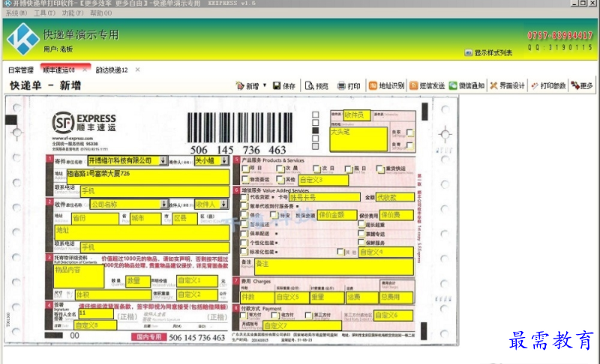Screen dimensions: 600x364
Task: Tick the 标准化包装 checkbox
Action: (x=244, y=252)
